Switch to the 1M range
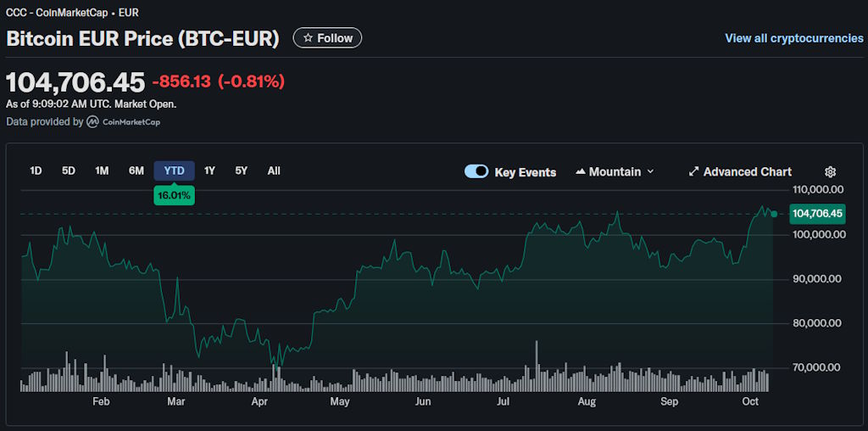This screenshot has width=868, height=431. pos(102,171)
